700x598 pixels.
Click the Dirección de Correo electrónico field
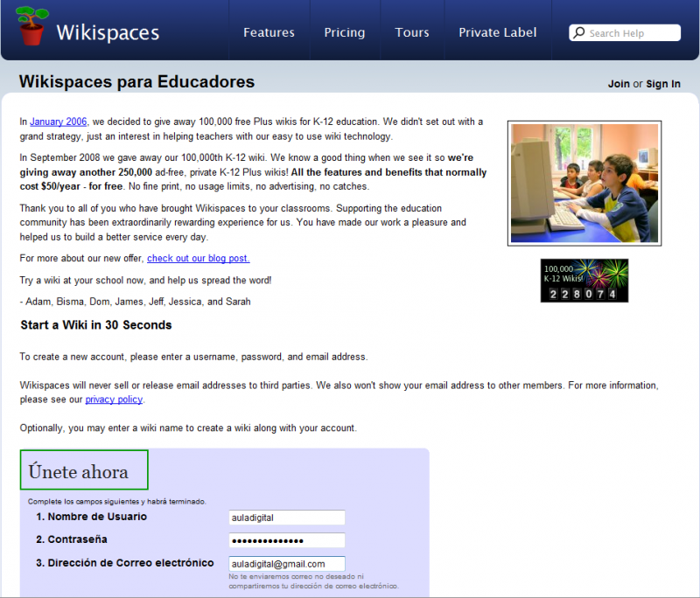287,564
